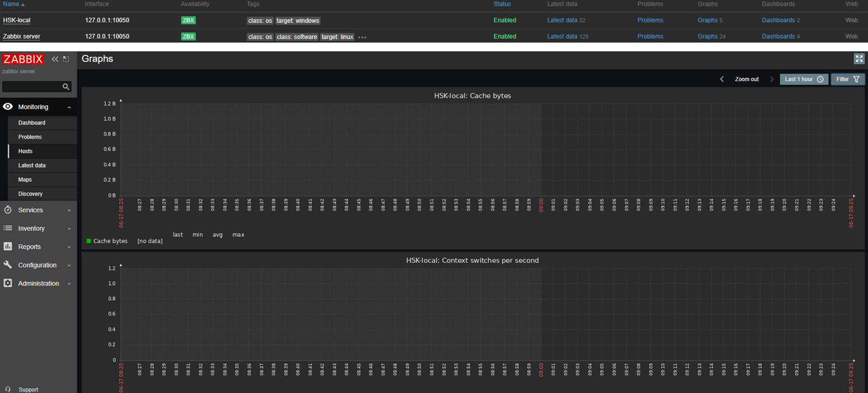Open Problems for HSK-local
Screen dimensions: 868x393
click(x=650, y=20)
